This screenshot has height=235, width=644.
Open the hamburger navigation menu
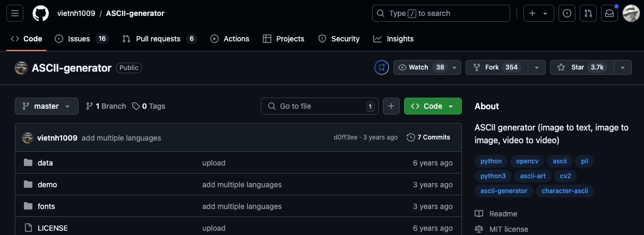pos(14,13)
